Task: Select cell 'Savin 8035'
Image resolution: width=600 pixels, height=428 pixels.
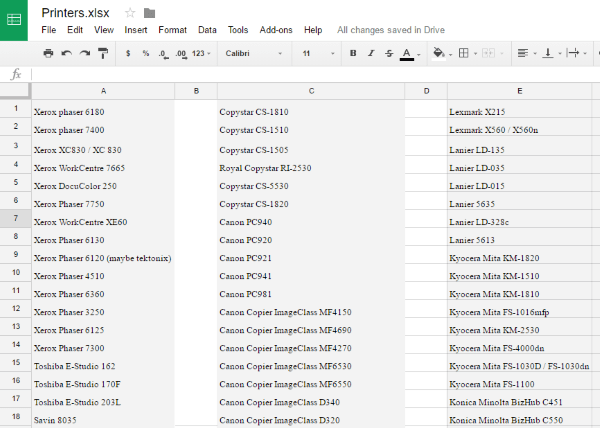Action: 103,417
